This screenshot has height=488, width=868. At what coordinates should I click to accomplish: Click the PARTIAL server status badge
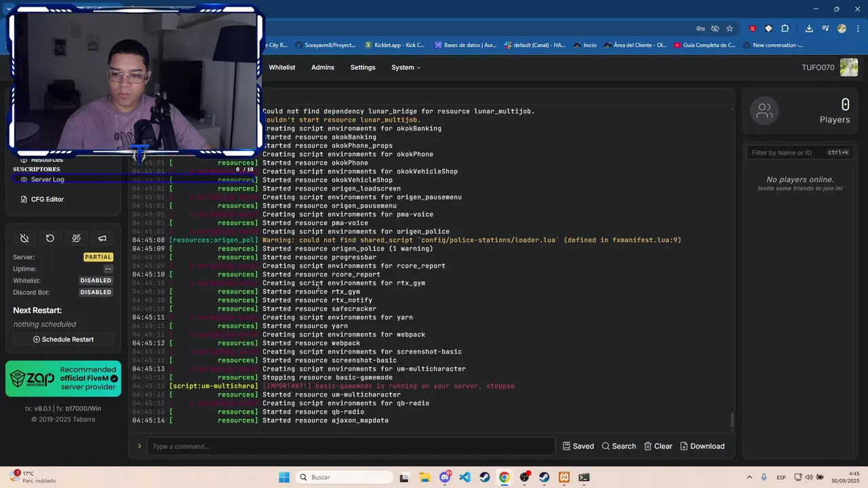coord(98,257)
